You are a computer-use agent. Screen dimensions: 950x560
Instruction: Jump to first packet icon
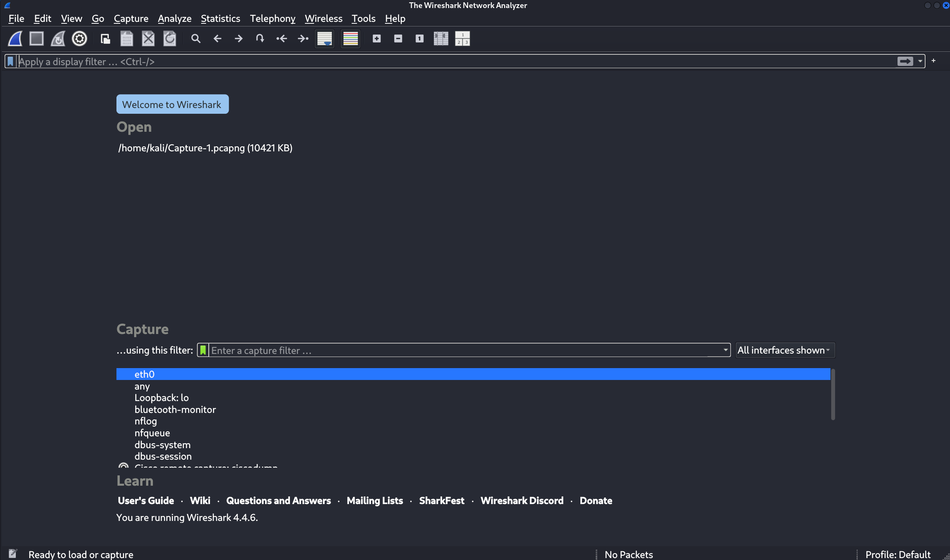(x=282, y=39)
